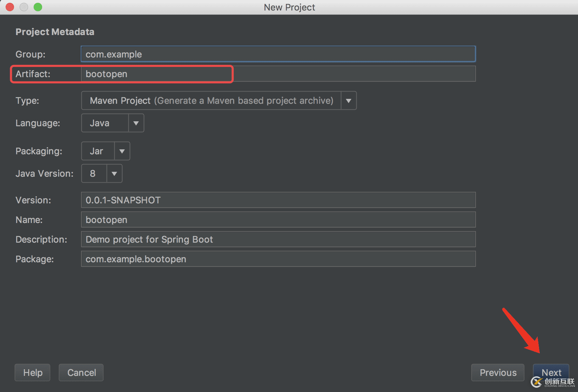Expand the Java Version dropdown arrow

(114, 174)
